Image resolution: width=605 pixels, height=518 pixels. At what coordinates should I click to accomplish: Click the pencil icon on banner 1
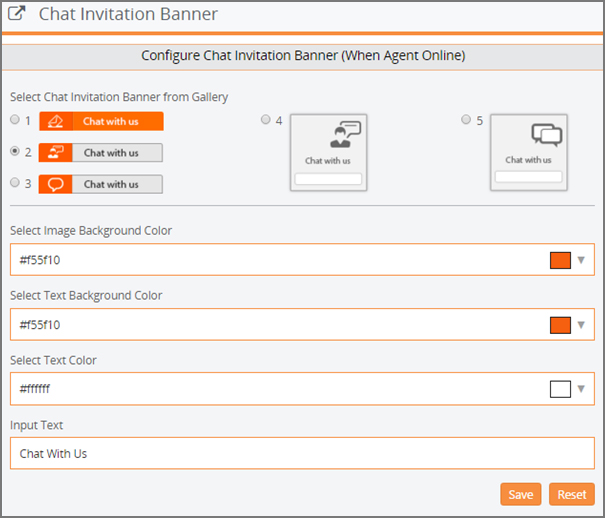tap(56, 121)
